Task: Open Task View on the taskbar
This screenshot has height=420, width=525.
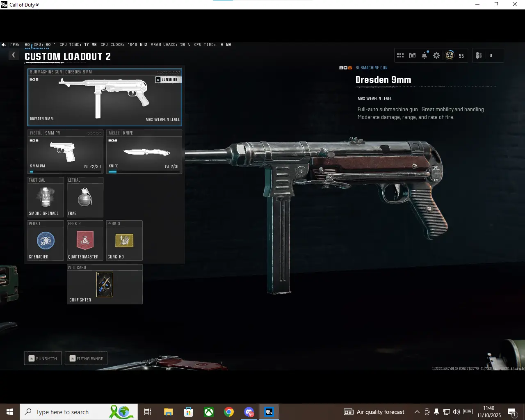Action: point(148,412)
